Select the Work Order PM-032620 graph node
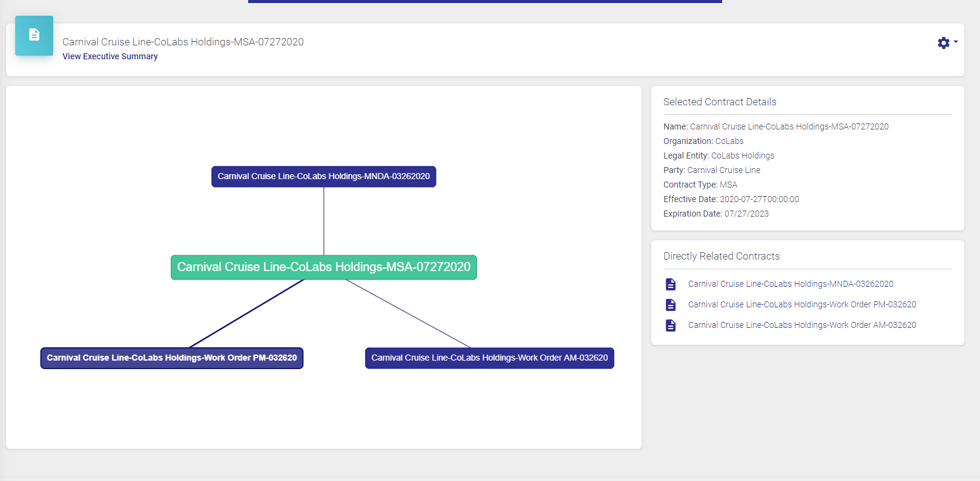The height and width of the screenshot is (481, 980). click(x=172, y=358)
